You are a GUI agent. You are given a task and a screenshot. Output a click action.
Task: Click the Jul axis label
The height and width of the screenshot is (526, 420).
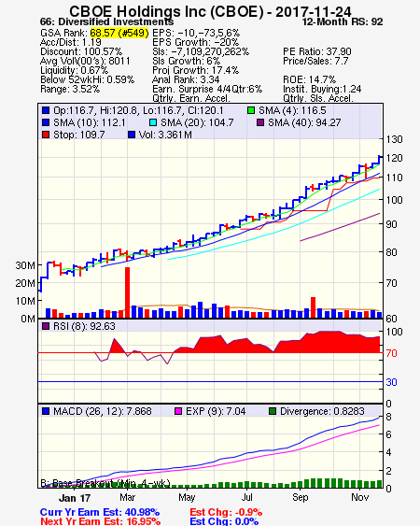(247, 497)
